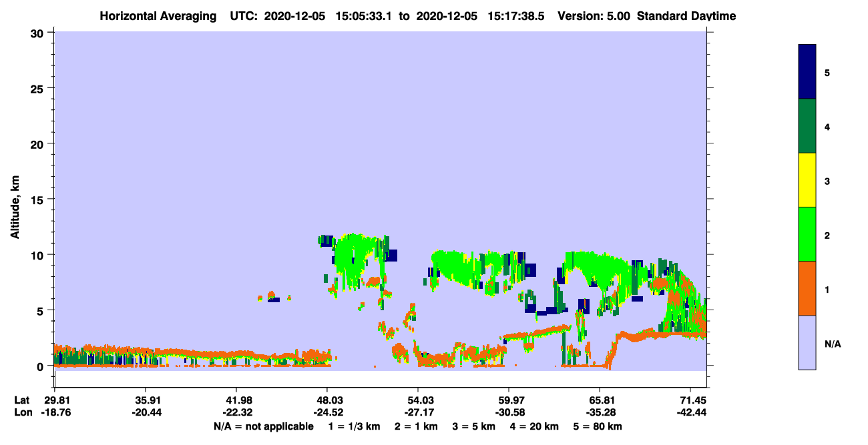The width and height of the screenshot is (868, 445).
Task: Click the 'Lat' row label
Action: click(22, 400)
